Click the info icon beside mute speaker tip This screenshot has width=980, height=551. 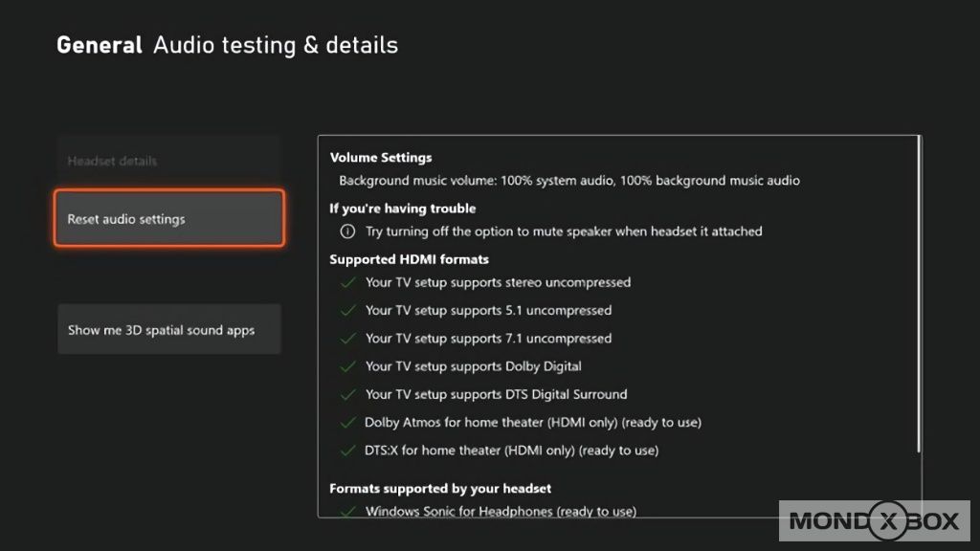[x=346, y=231]
